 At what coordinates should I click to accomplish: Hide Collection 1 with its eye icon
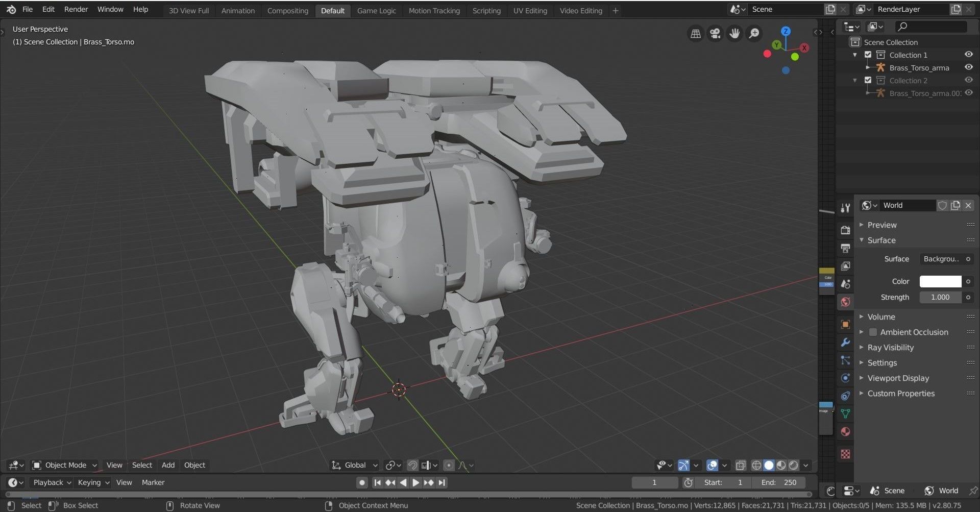click(968, 55)
